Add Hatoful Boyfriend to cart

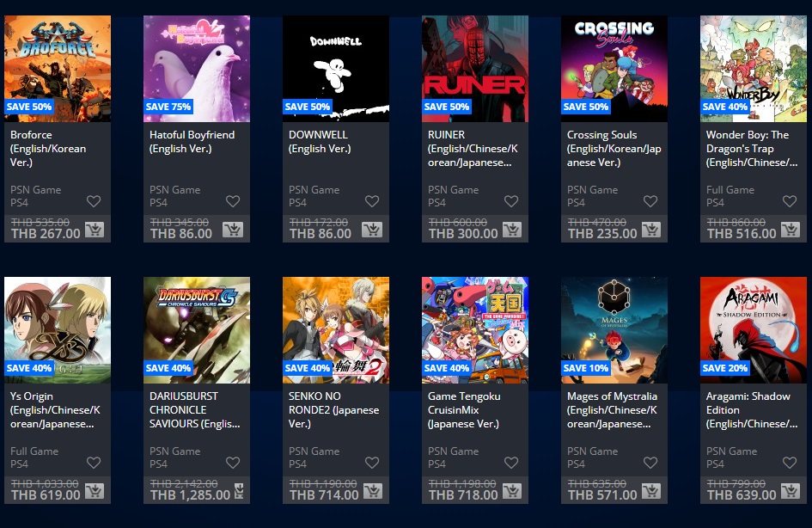(233, 229)
